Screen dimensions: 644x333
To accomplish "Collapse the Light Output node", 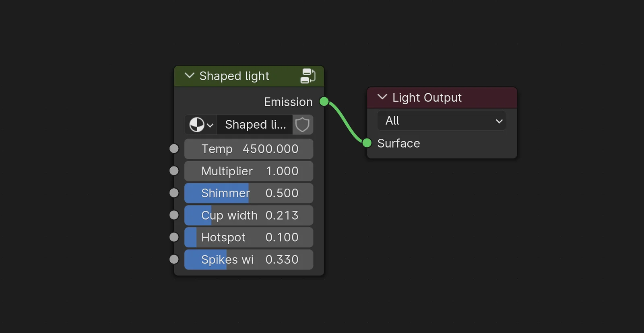I will (382, 97).
